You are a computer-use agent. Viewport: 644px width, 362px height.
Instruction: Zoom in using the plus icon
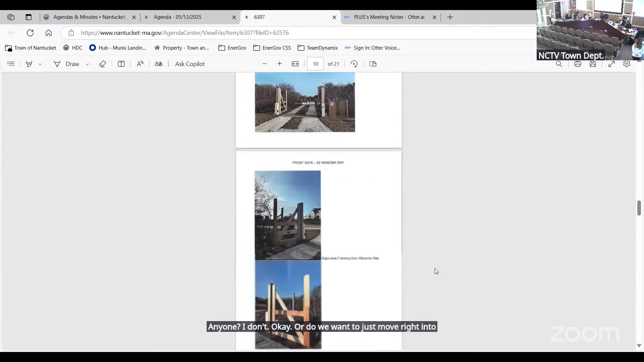[x=279, y=64]
